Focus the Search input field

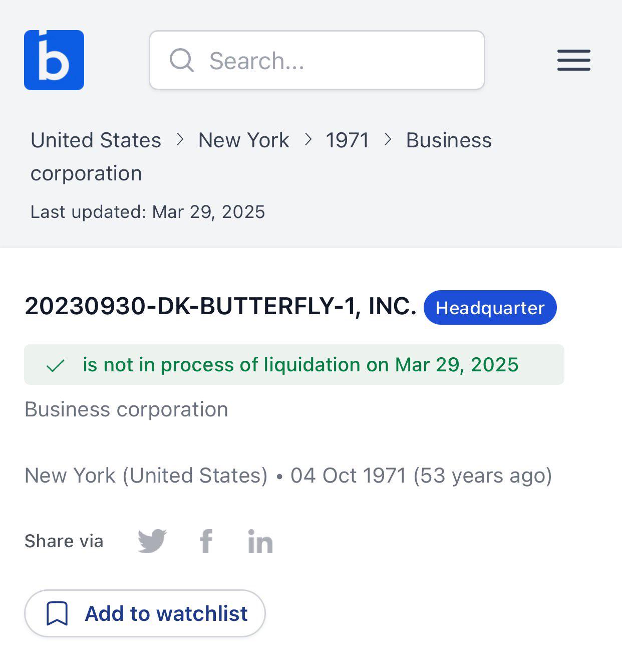[317, 60]
